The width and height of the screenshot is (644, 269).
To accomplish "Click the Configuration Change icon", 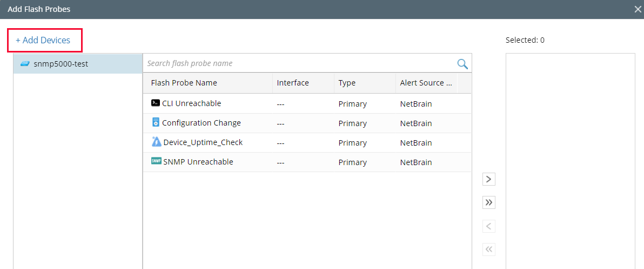I will pos(155,122).
